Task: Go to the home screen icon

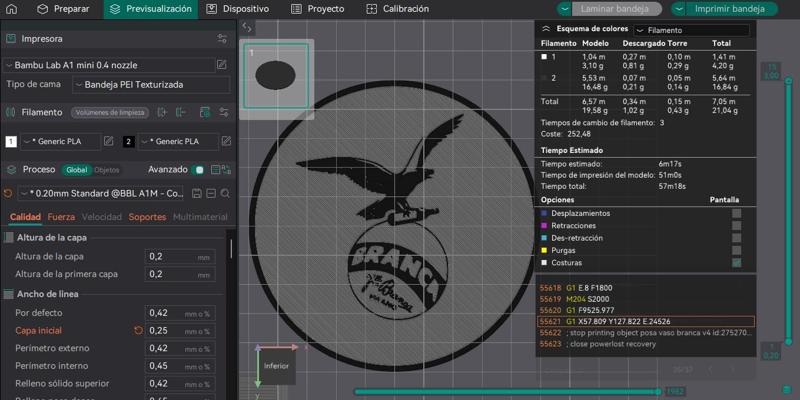Action: click(11, 9)
